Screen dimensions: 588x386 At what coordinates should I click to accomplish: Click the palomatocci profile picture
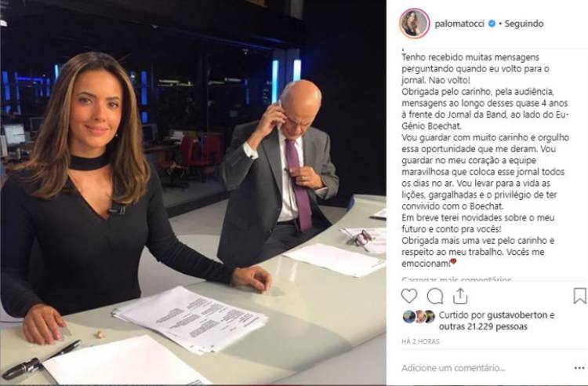coord(415,24)
